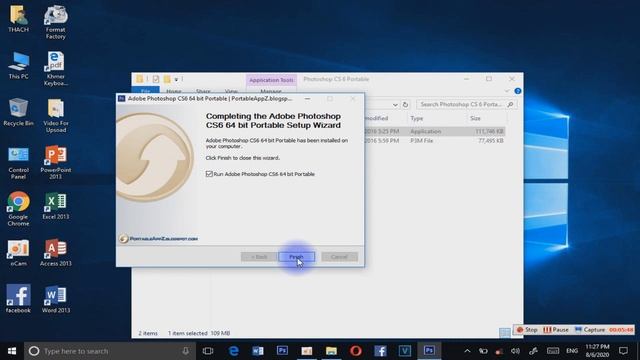This screenshot has height=360, width=640.
Task: Click ENG language indicator in tray
Action: [x=572, y=351]
